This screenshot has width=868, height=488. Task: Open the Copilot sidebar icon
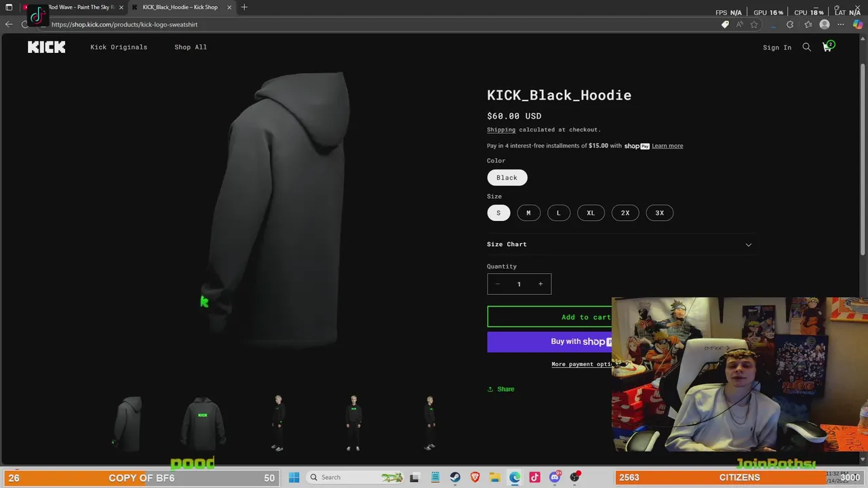pyautogui.click(x=858, y=24)
